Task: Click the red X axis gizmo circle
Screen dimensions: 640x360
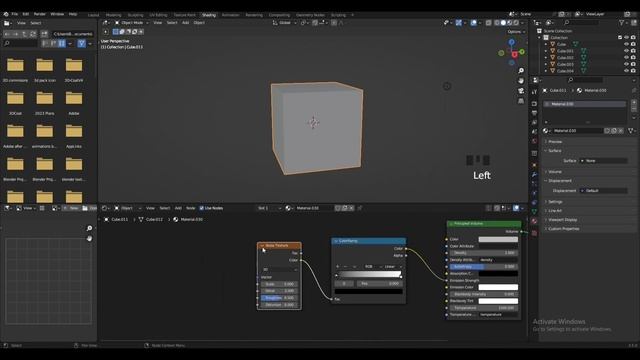Action: click(x=515, y=54)
